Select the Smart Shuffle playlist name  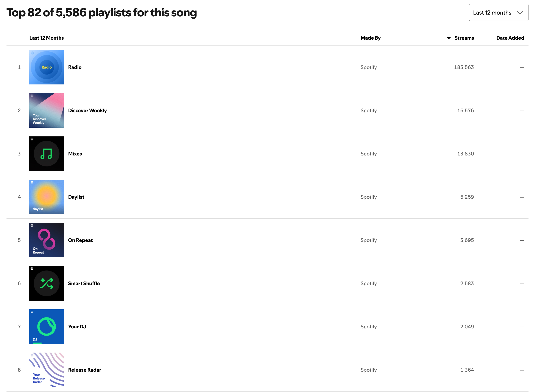click(x=84, y=283)
